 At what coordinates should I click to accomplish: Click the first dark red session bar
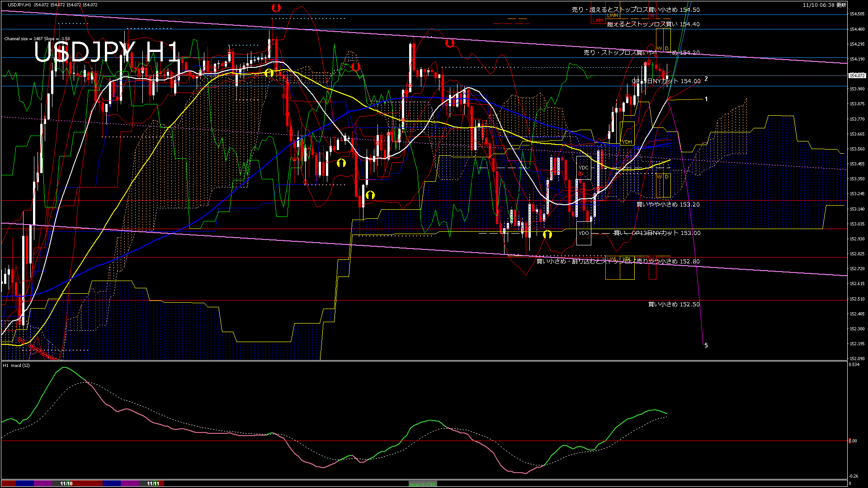click(x=8, y=483)
